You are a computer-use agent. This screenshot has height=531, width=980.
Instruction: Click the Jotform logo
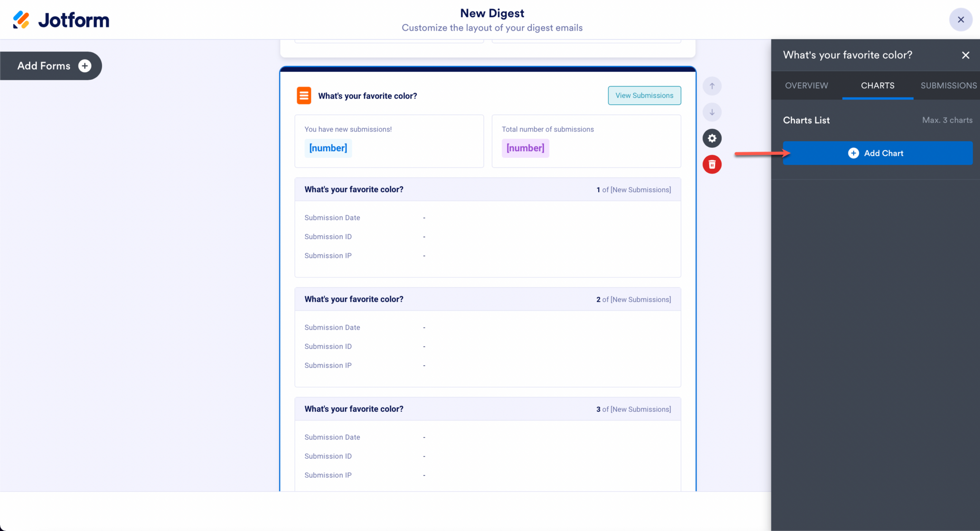[60, 20]
